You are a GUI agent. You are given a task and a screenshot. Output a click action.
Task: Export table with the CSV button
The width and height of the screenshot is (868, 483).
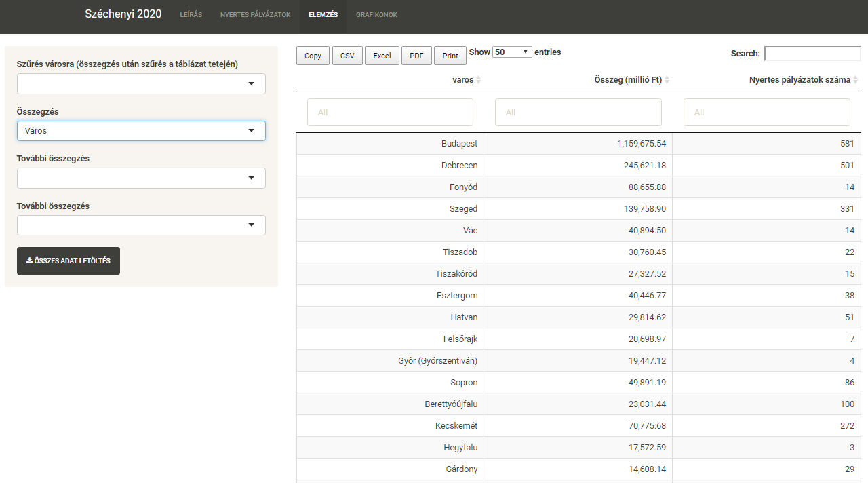pos(347,56)
